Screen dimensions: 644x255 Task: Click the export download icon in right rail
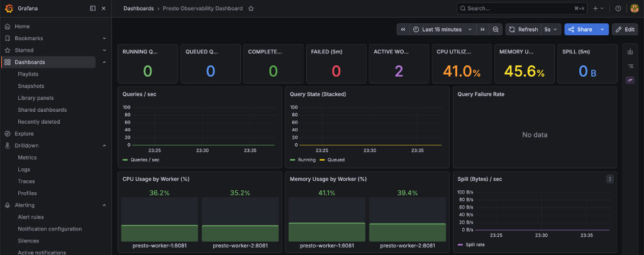click(x=630, y=52)
